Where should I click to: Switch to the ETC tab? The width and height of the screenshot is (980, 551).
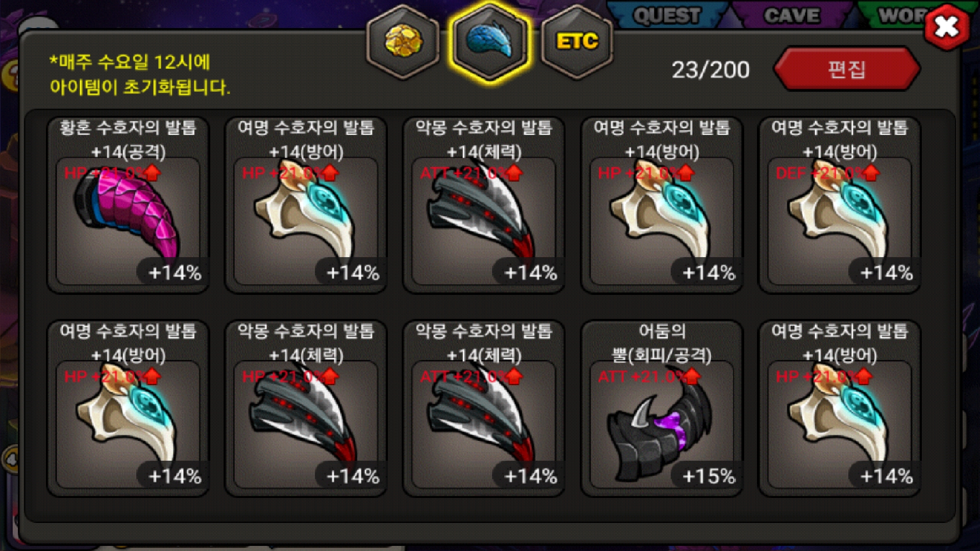(x=577, y=41)
